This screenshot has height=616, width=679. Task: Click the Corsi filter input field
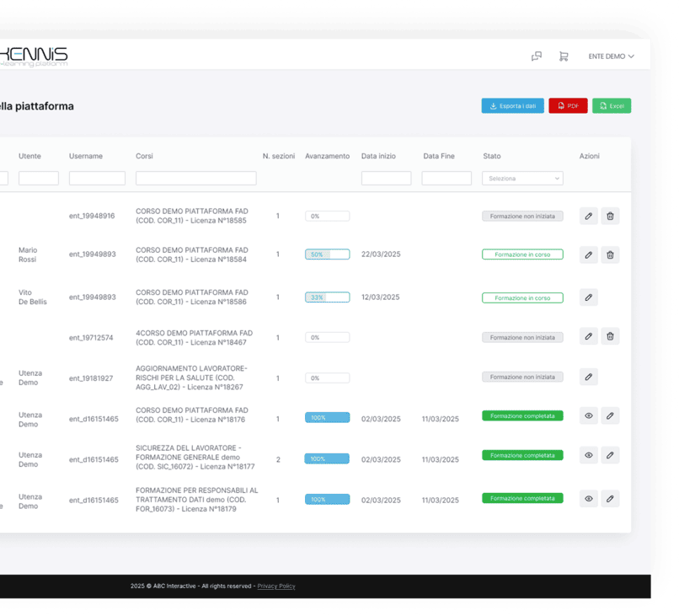click(x=195, y=179)
